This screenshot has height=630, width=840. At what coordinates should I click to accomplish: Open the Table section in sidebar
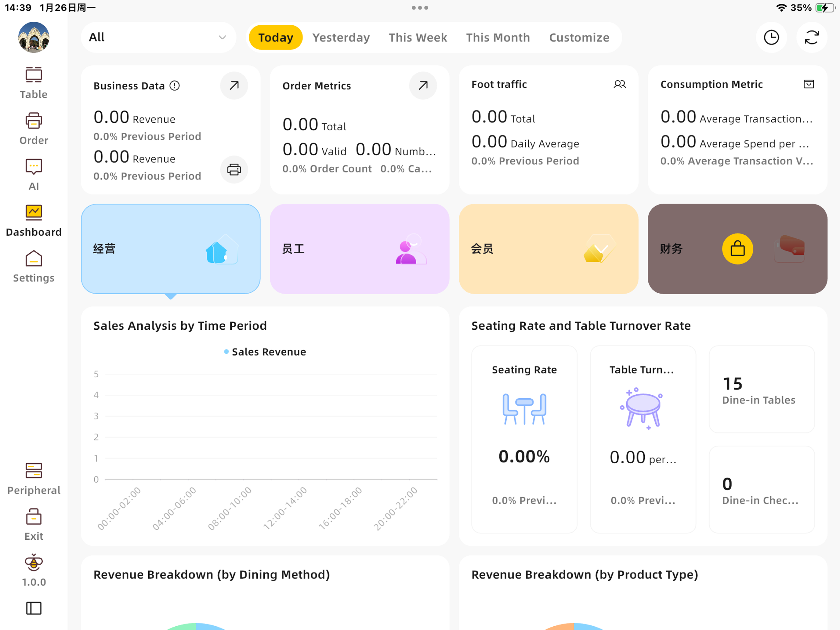tap(34, 83)
